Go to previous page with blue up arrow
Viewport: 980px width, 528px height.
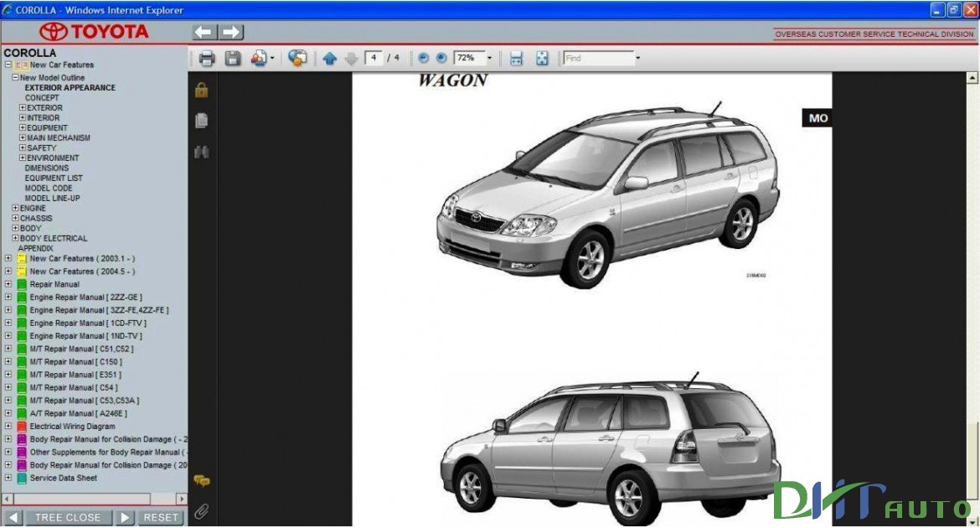click(330, 59)
